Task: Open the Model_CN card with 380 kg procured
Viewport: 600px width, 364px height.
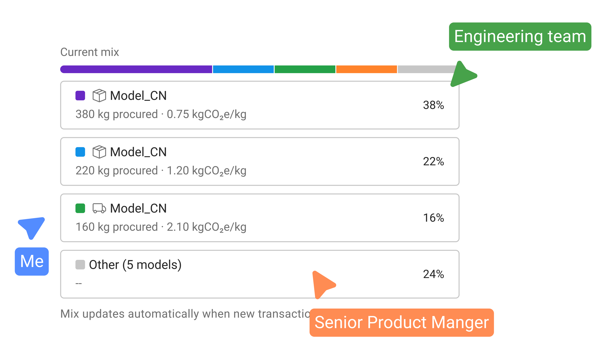Action: click(260, 105)
